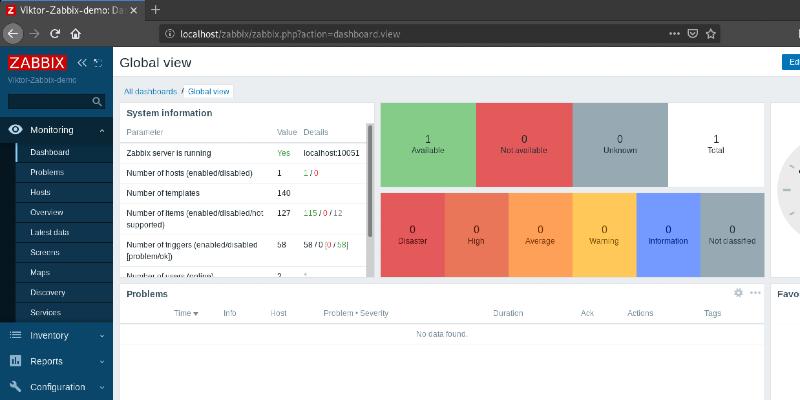Open the Problems widget gear settings
800x400 pixels.
(738, 293)
